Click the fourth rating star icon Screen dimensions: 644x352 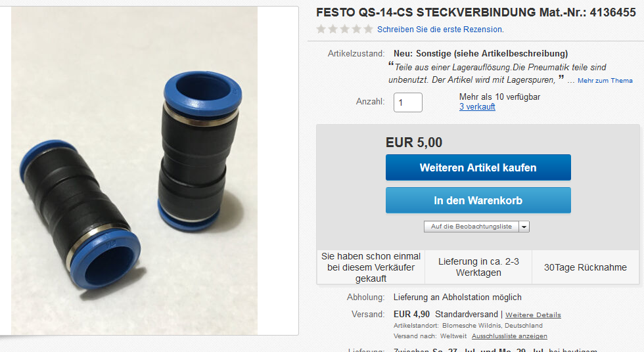(356, 29)
